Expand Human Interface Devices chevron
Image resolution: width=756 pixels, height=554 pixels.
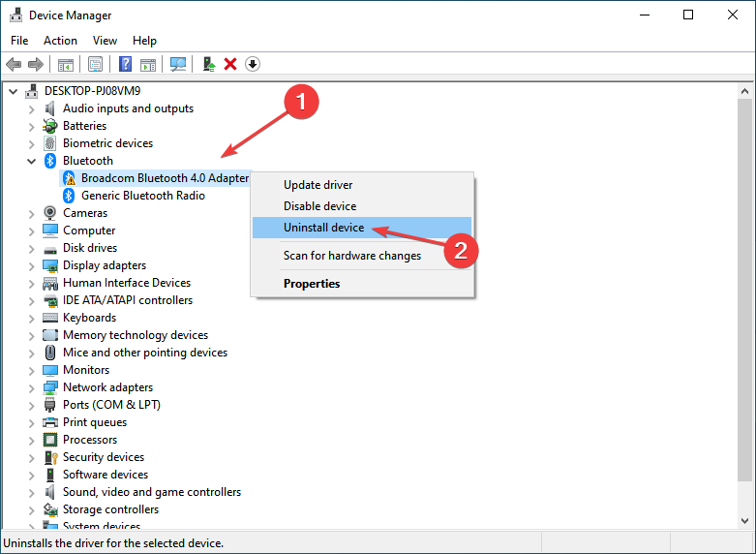click(31, 283)
